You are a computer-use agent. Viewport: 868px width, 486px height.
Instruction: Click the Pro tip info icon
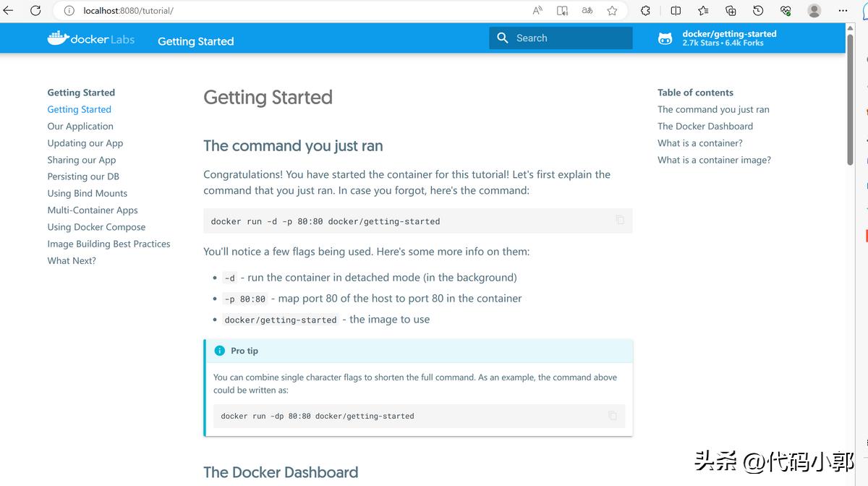(x=219, y=350)
